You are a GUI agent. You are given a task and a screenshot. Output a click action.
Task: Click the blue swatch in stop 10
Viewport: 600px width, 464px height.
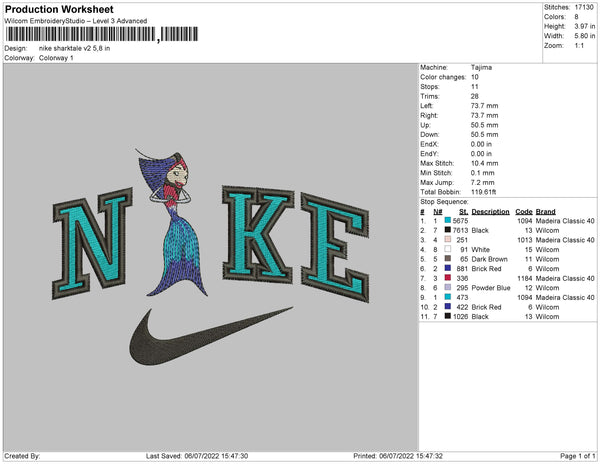tap(447, 307)
